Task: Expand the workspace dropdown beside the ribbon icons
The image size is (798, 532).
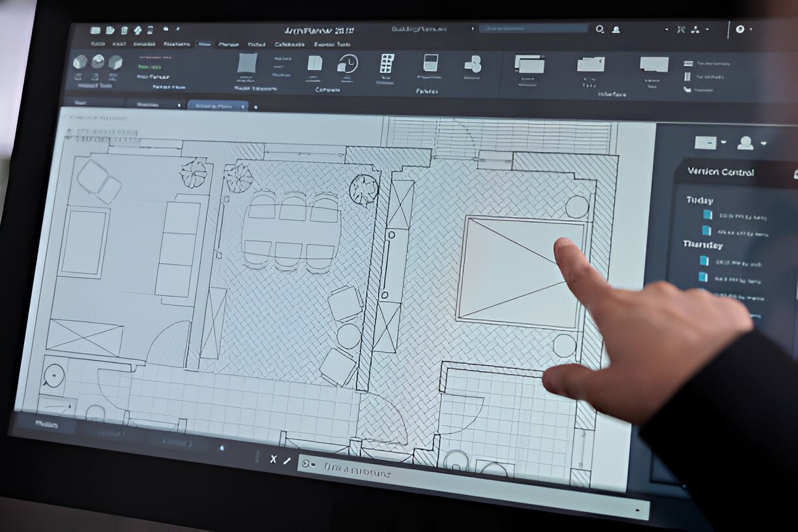Action: (724, 142)
